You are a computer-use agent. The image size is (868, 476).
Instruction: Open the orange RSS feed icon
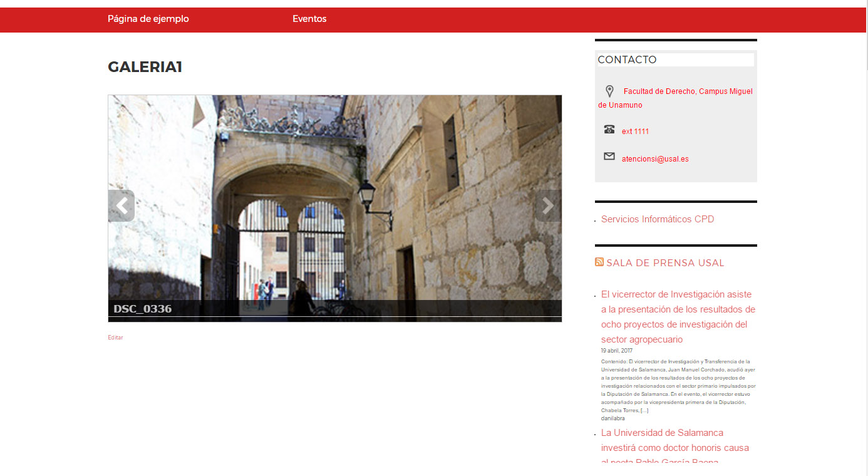(599, 262)
